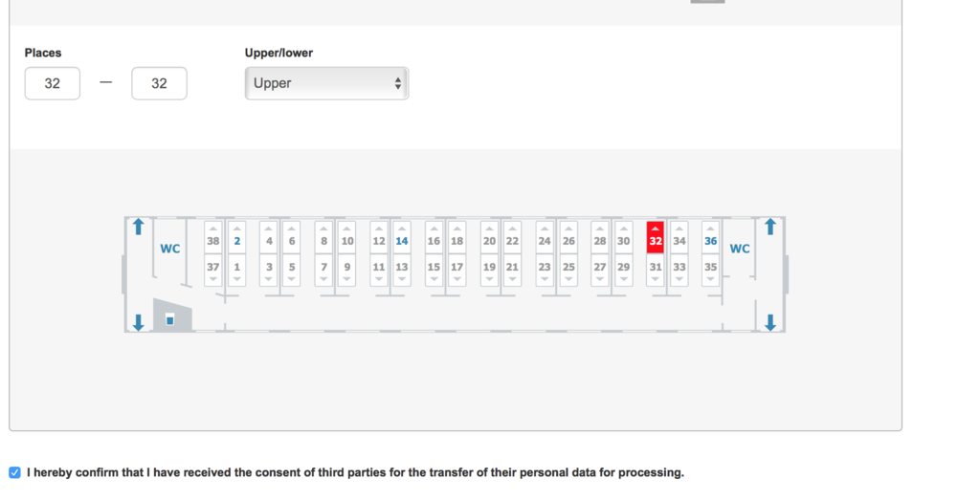Click the left WC icon in carriage
This screenshot has width=980, height=501.
pyautogui.click(x=170, y=249)
